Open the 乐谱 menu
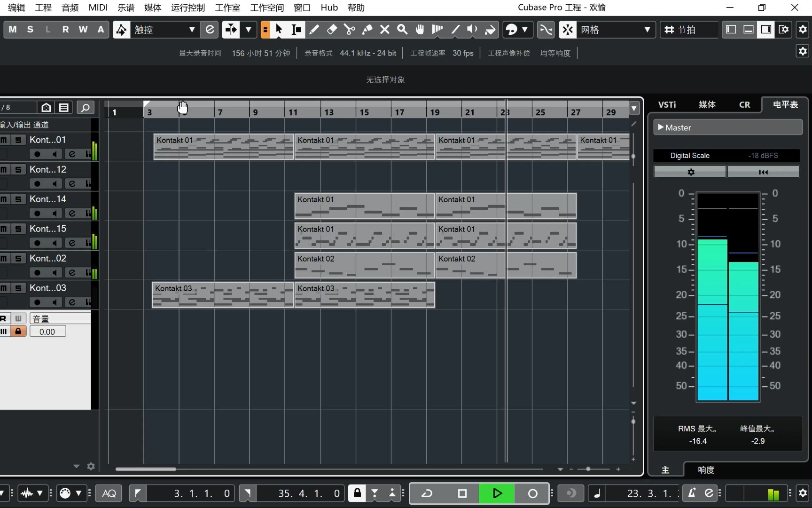This screenshot has height=508, width=812. click(x=126, y=8)
